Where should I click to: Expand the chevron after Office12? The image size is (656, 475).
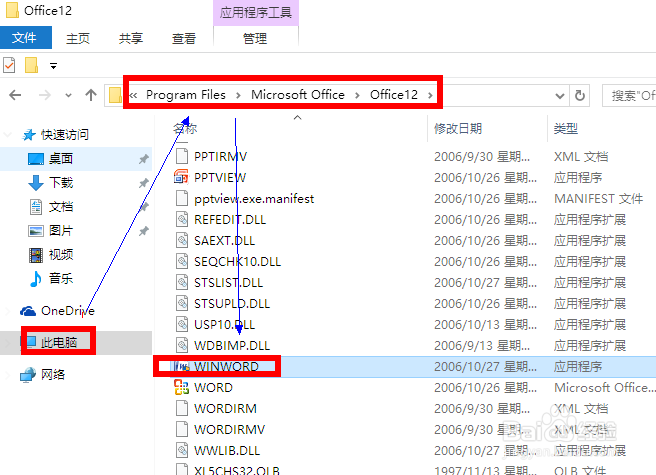(x=430, y=96)
